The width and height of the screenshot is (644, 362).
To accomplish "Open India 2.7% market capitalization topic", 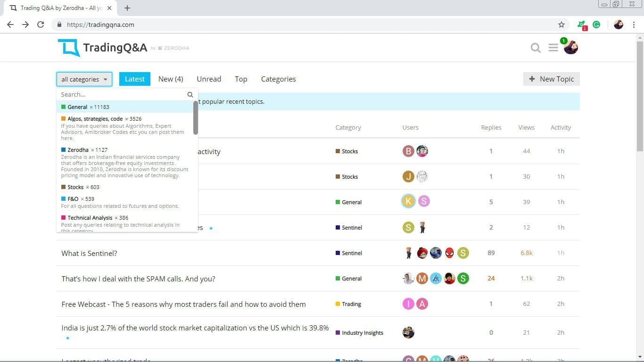I will [195, 328].
